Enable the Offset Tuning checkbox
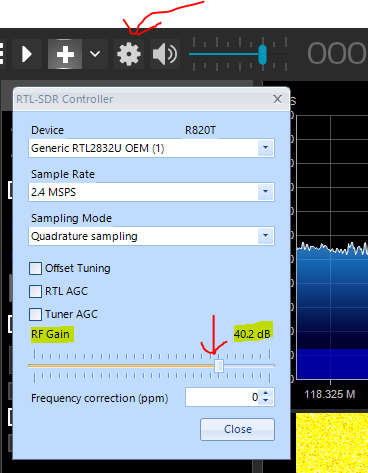Image resolution: width=368 pixels, height=473 pixels. (x=35, y=268)
